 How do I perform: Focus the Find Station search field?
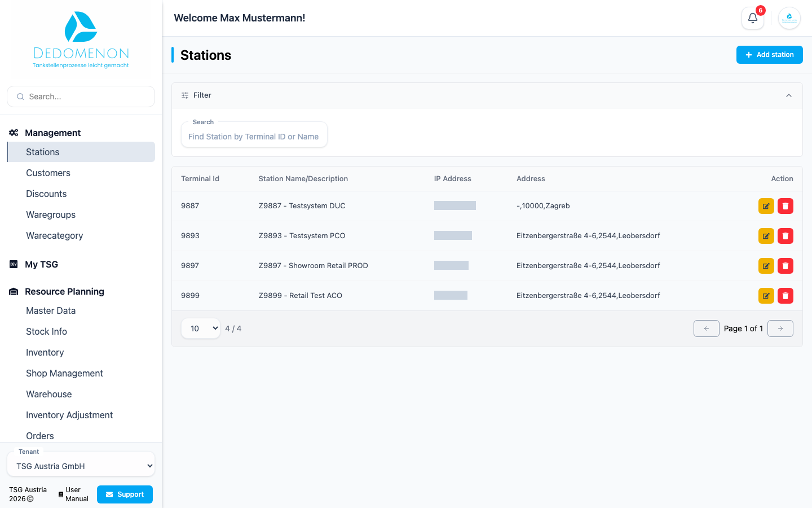tap(254, 135)
